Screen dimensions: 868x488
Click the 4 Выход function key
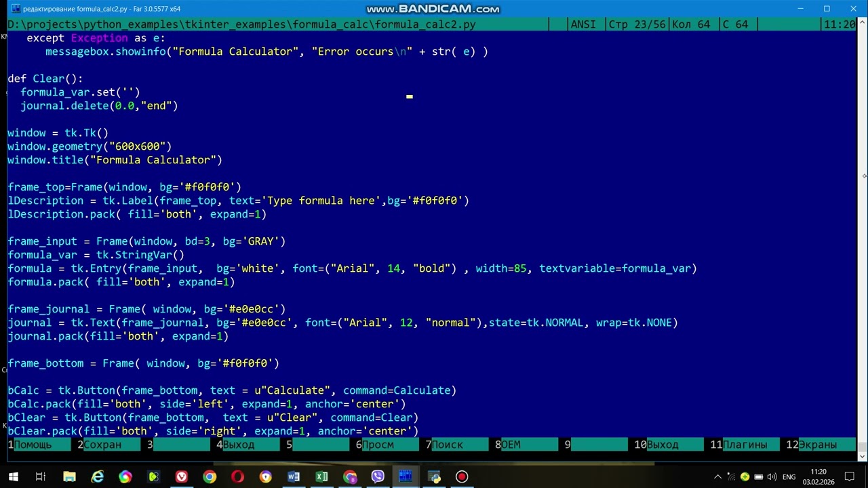click(x=248, y=445)
